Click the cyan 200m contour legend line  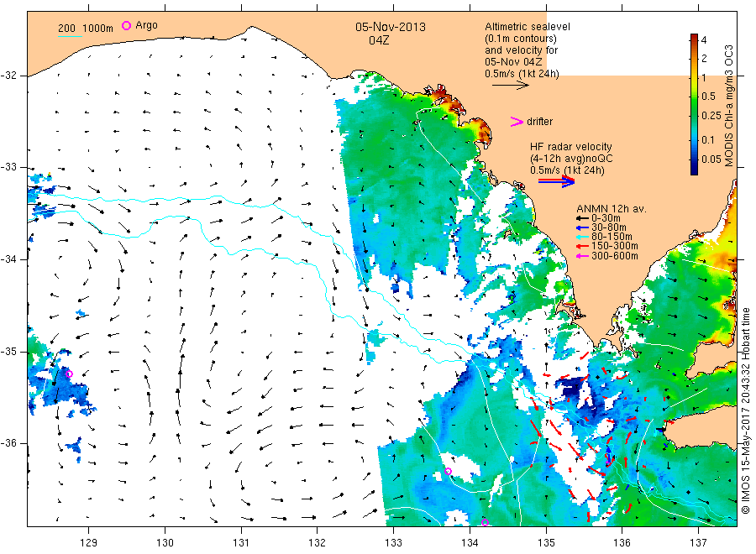(x=70, y=36)
